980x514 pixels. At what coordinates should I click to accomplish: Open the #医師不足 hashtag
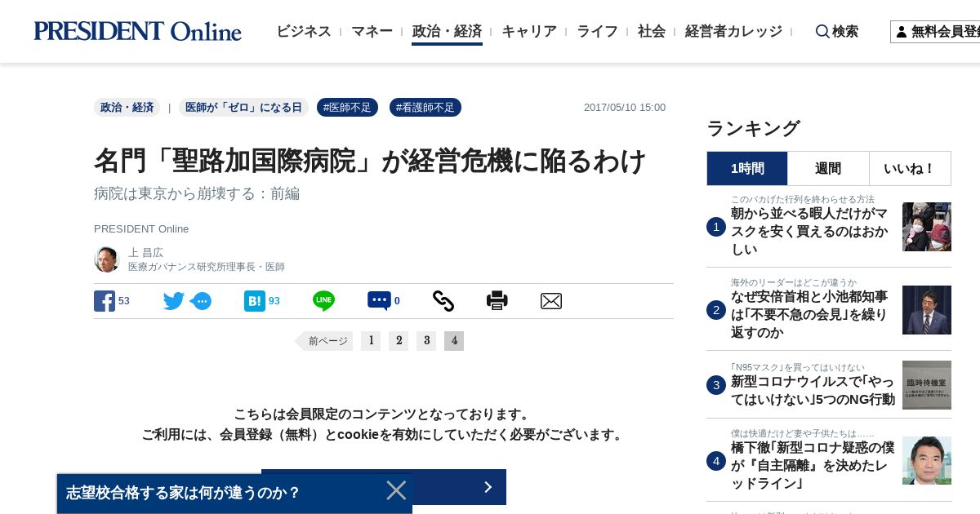click(347, 108)
